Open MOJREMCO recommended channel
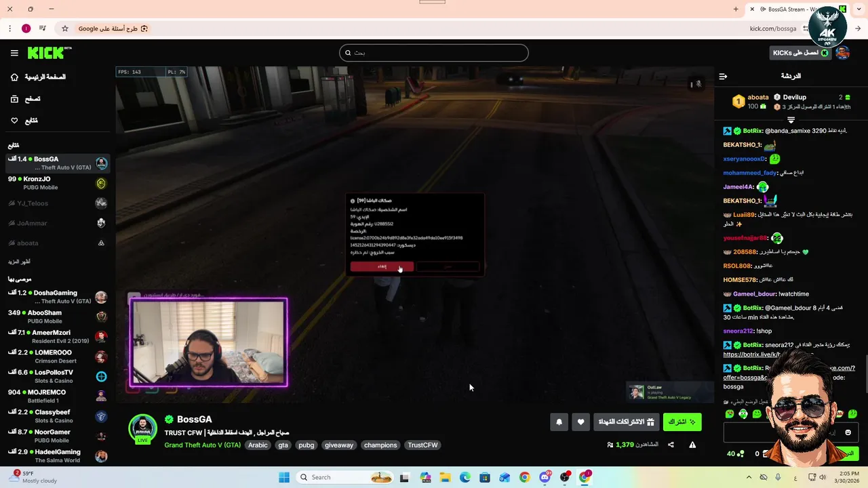 [58, 396]
